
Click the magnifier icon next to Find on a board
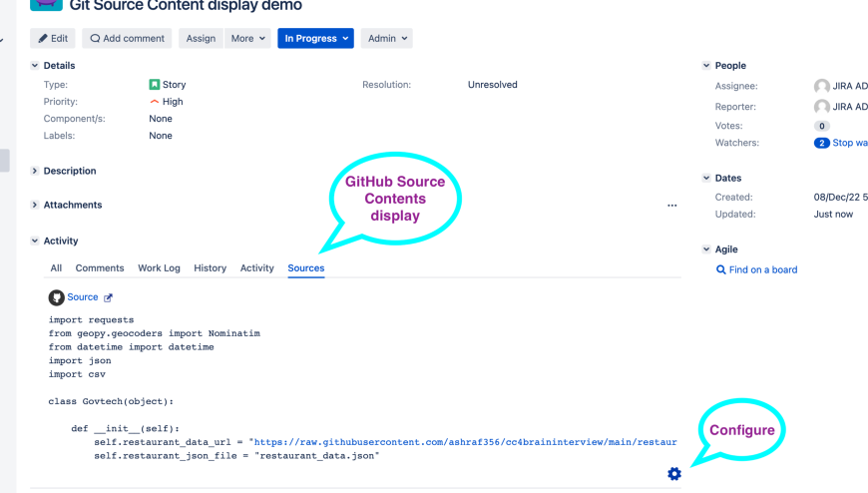720,269
